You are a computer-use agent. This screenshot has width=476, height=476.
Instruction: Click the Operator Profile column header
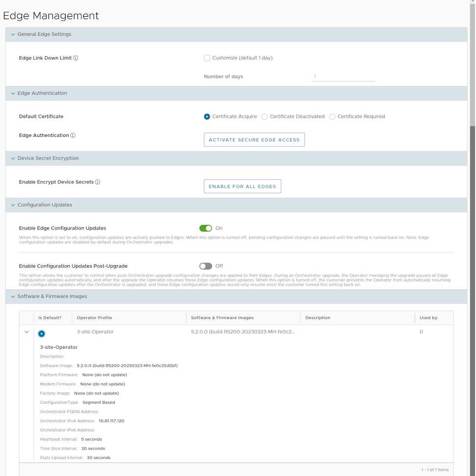[x=95, y=318]
